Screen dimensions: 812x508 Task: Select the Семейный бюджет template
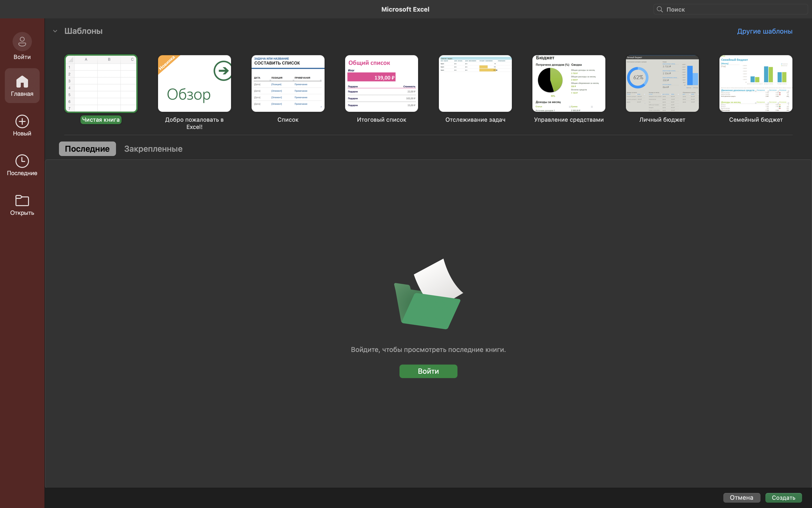coord(756,84)
